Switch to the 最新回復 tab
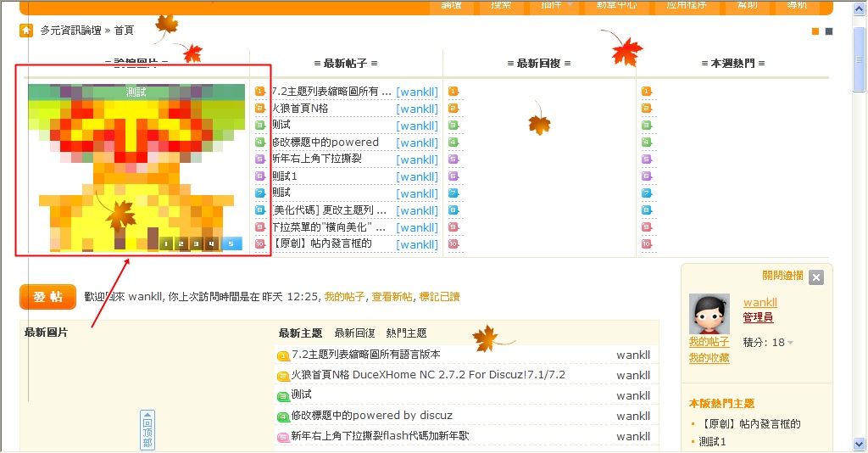 [354, 333]
